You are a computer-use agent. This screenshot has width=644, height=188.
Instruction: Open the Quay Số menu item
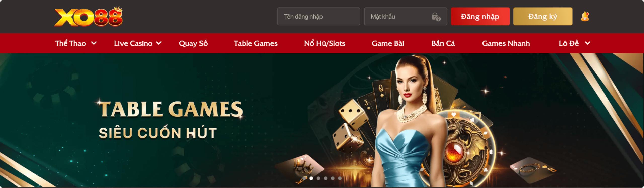click(x=193, y=43)
